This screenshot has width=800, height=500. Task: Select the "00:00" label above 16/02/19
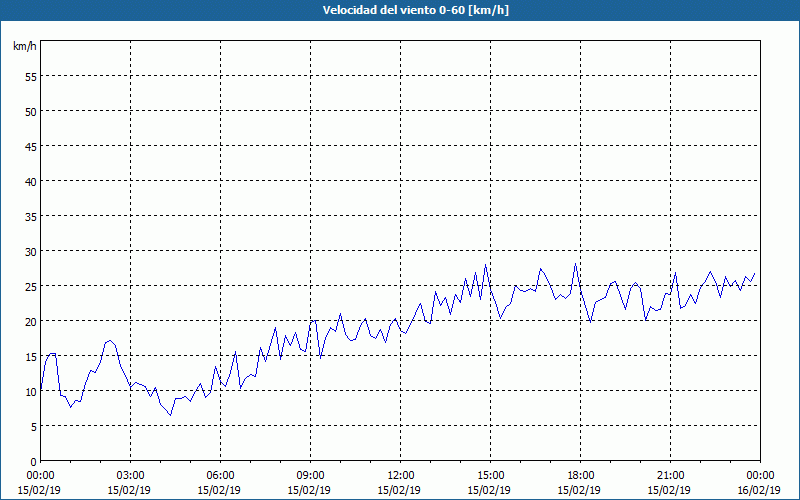tap(760, 476)
